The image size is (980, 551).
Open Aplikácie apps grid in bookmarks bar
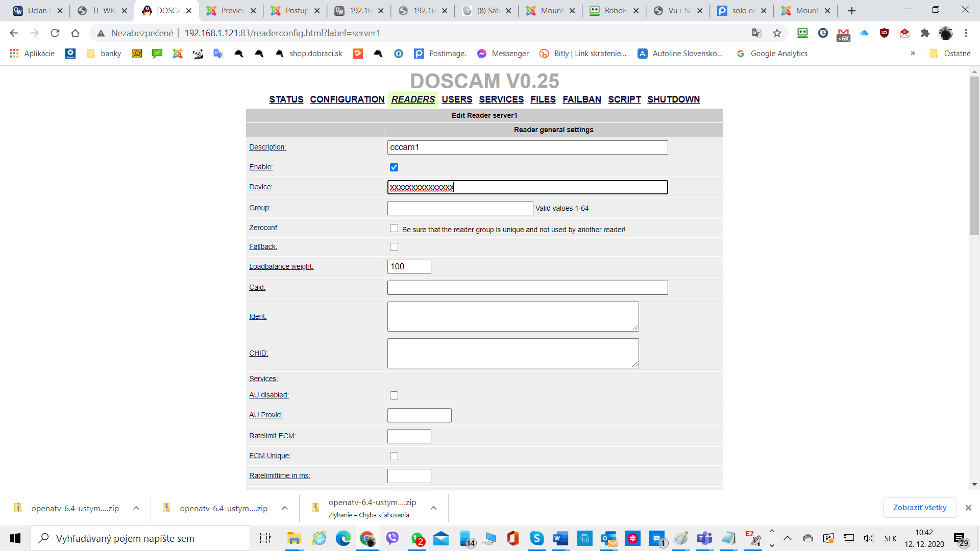click(x=14, y=54)
